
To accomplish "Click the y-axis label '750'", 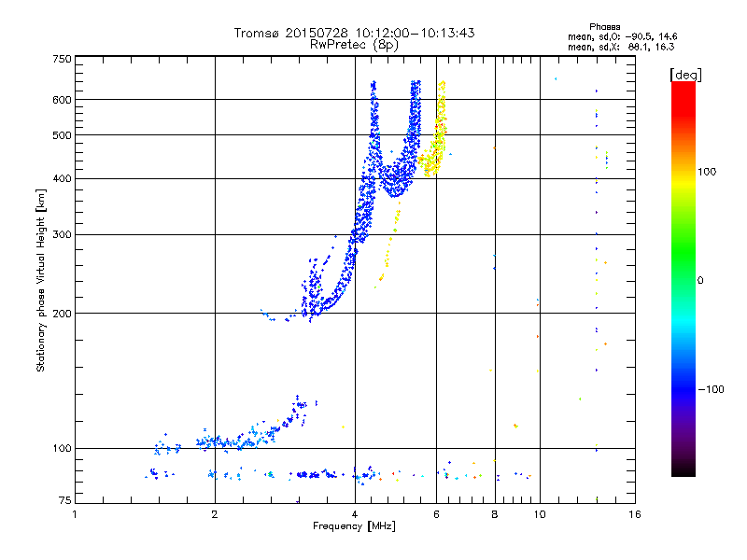I will tap(62, 59).
